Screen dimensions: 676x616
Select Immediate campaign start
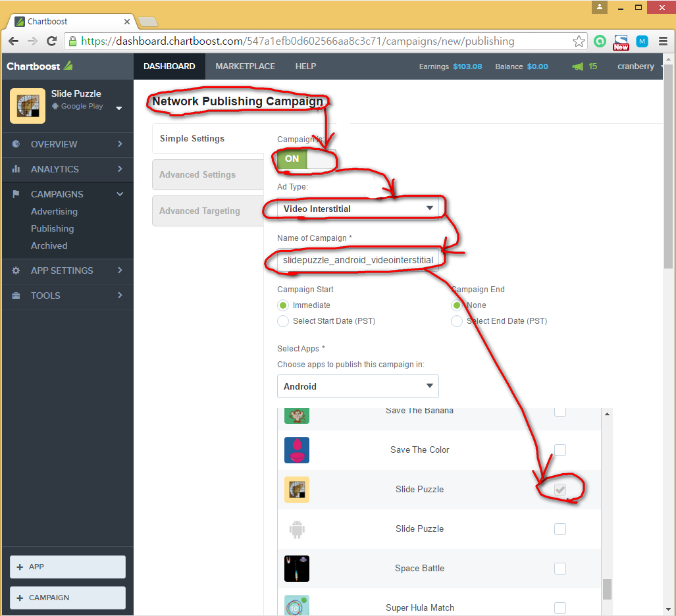point(283,305)
